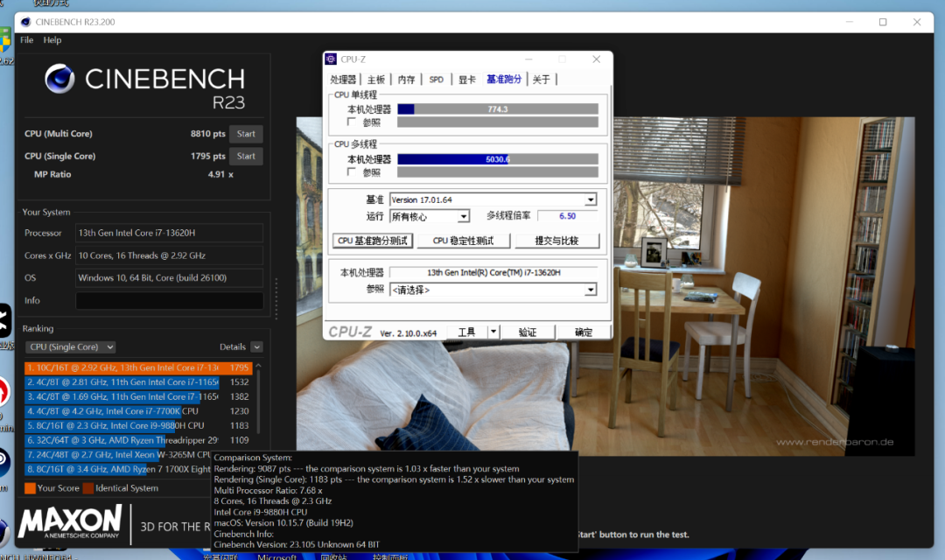This screenshot has width=945, height=560.
Task: Click the multi-thread 5030.6 score bar
Action: (498, 159)
